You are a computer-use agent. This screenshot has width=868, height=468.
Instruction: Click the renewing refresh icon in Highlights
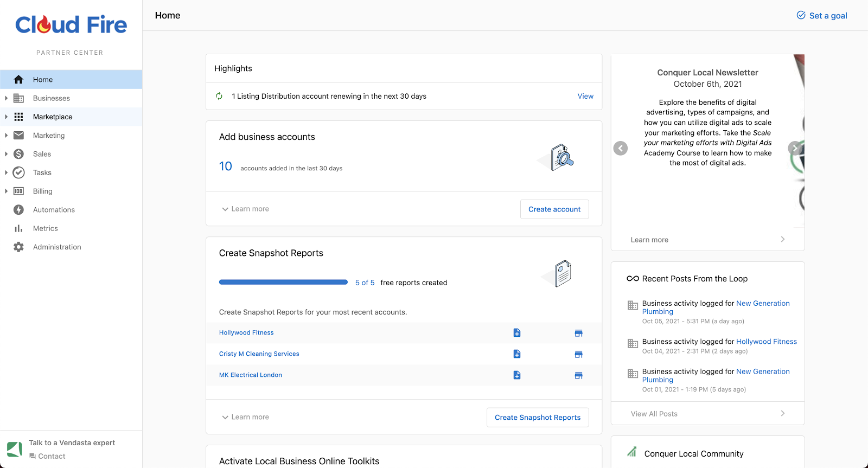[x=219, y=96]
